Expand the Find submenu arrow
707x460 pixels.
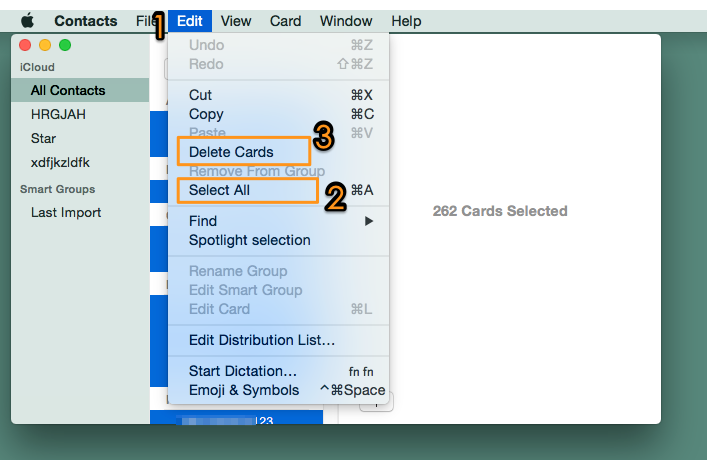pos(369,221)
